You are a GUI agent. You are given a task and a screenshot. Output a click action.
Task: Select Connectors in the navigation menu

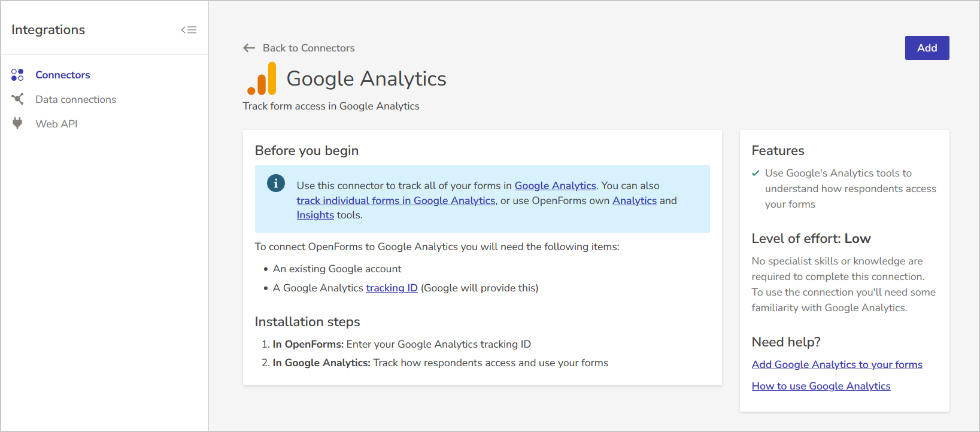62,74
